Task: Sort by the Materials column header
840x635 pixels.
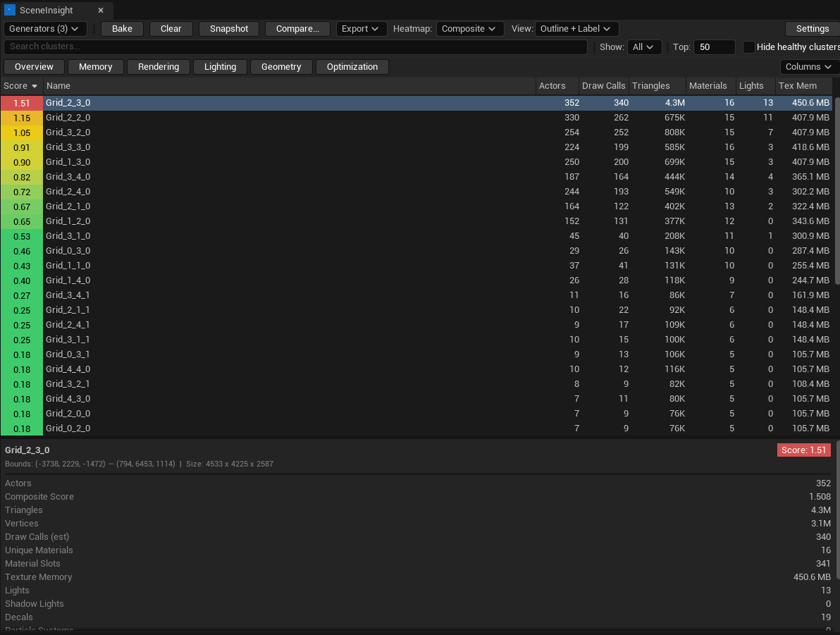Action: 711,86
